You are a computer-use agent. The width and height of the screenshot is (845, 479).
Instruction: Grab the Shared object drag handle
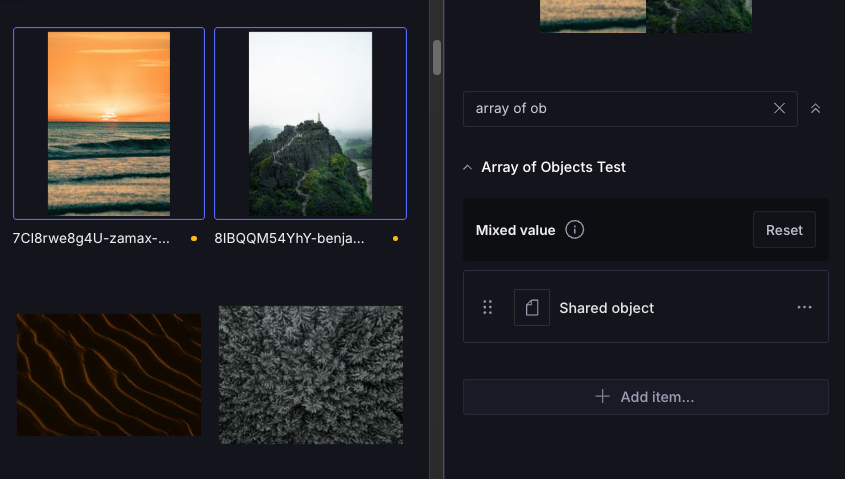[x=487, y=307]
